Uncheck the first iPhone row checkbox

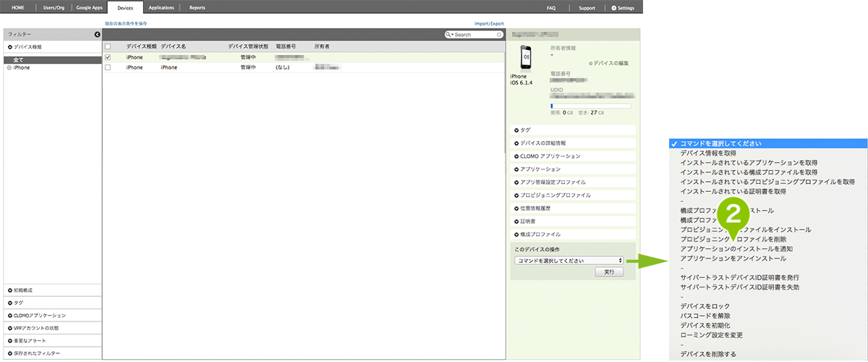[108, 56]
